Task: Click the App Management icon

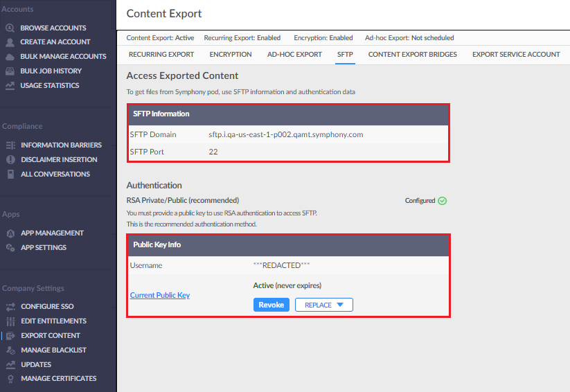Action: coord(10,233)
